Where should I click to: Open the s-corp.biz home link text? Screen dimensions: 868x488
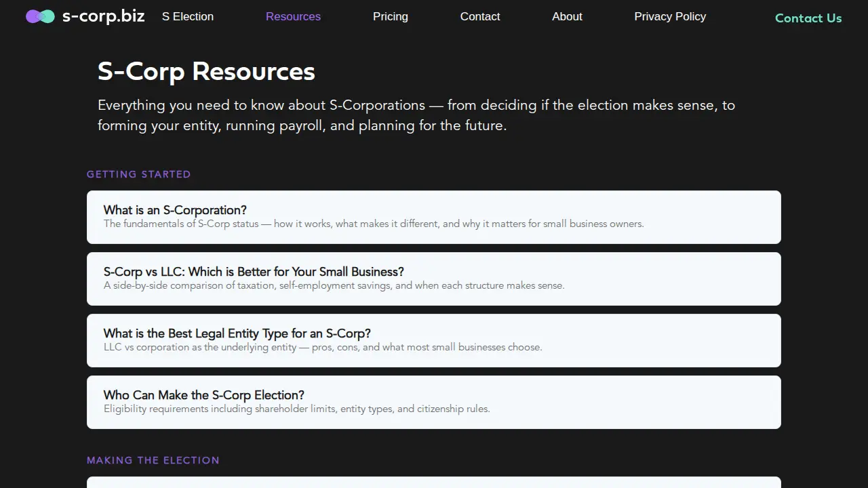[104, 16]
